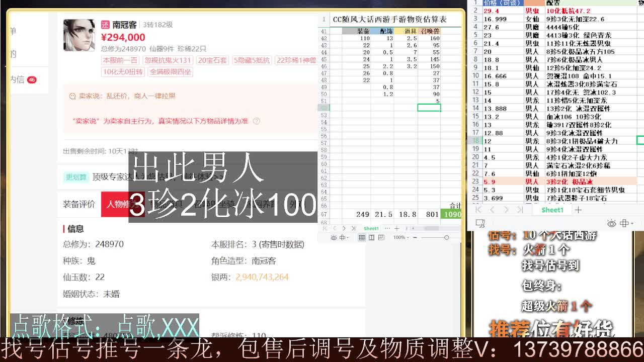The image size is (644, 362).
Task: Select the 忽视抗鬼火131 tag
Action: click(168, 60)
